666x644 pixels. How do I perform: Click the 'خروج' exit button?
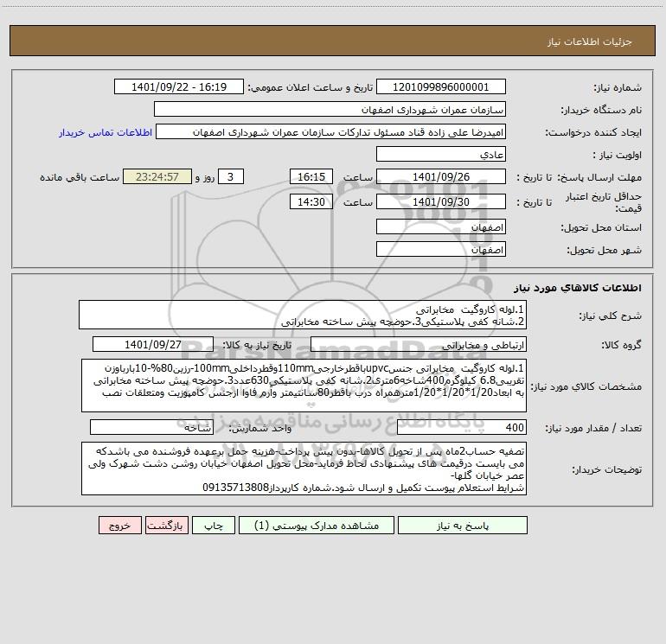[119, 525]
